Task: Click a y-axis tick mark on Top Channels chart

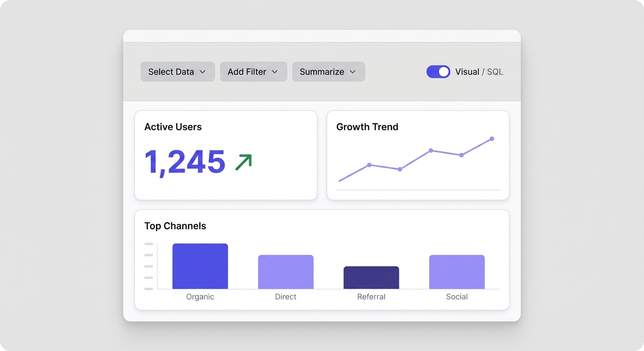Action: tap(149, 266)
